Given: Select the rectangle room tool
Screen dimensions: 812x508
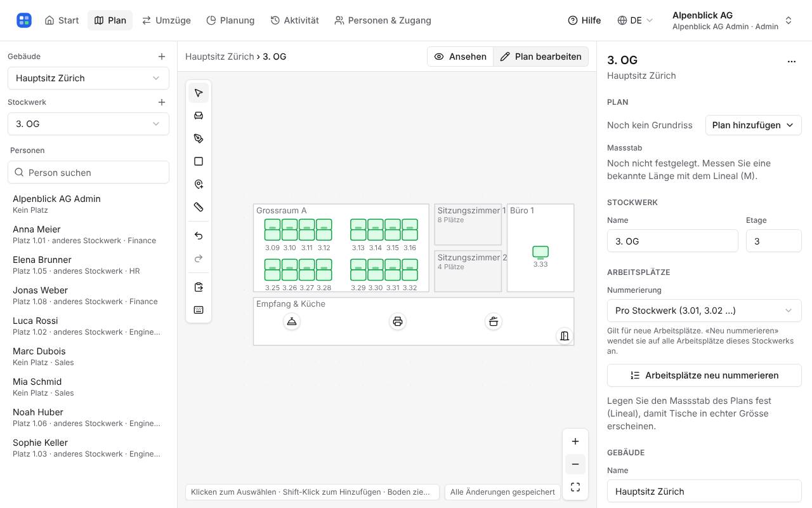Looking at the screenshot, I should (x=199, y=161).
